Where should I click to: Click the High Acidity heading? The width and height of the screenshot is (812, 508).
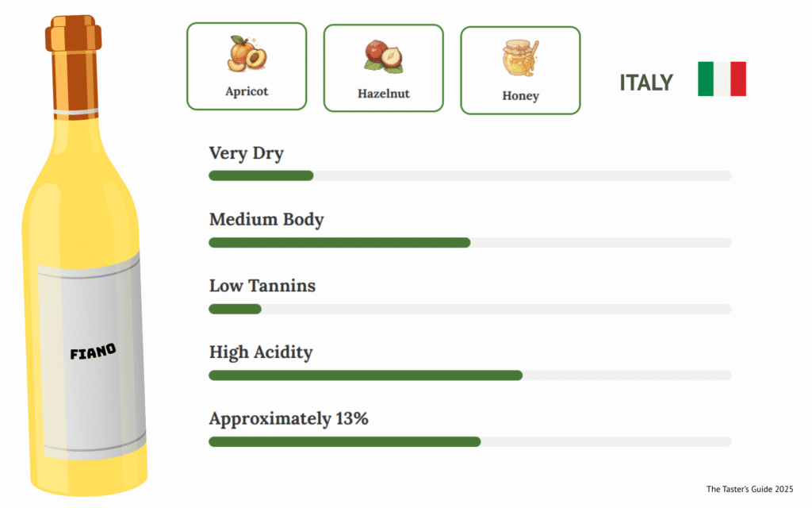coord(261,352)
